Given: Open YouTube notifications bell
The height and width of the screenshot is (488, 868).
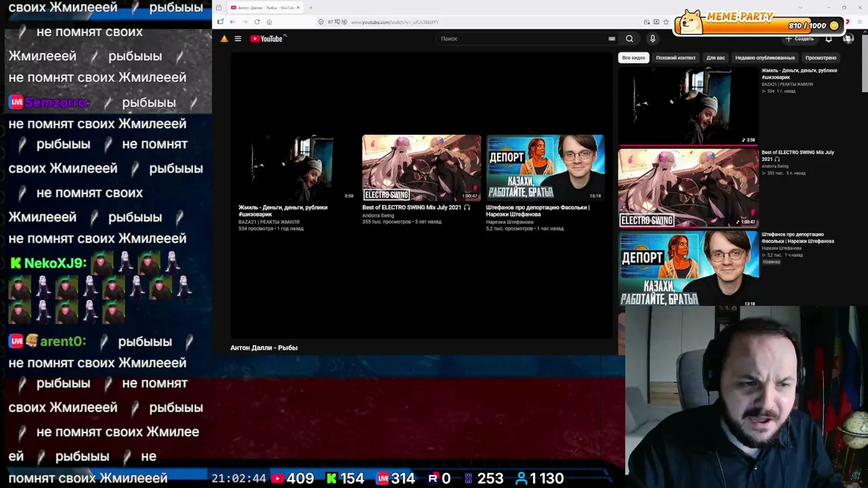Looking at the screenshot, I should coord(829,39).
